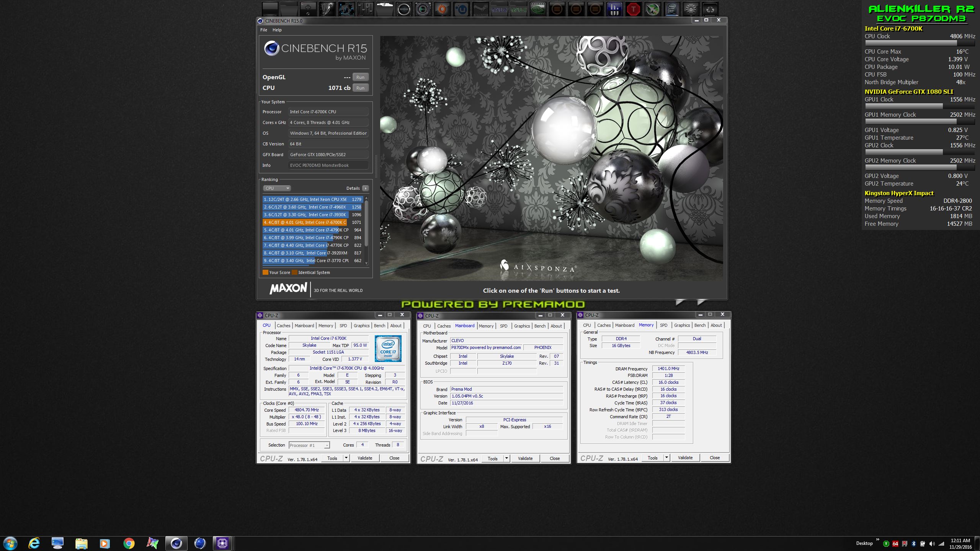Viewport: 980px width, 551px height.
Task: Open the Intel Core utility in the dock
Action: click(672, 9)
